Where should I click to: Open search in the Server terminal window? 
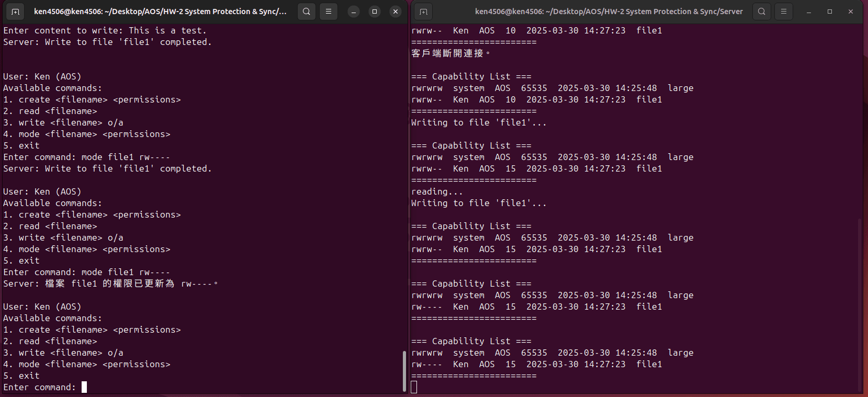(762, 12)
